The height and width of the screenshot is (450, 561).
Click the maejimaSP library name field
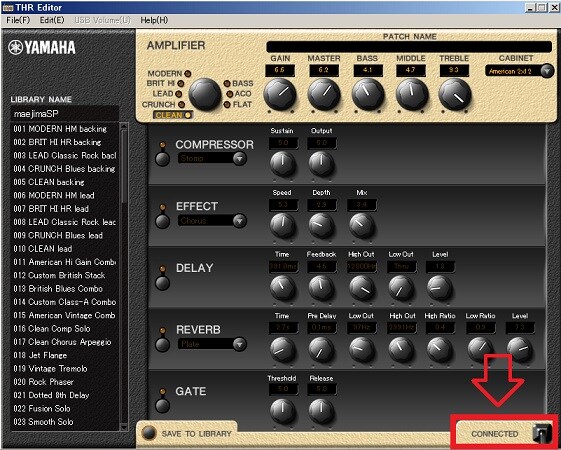(64, 114)
